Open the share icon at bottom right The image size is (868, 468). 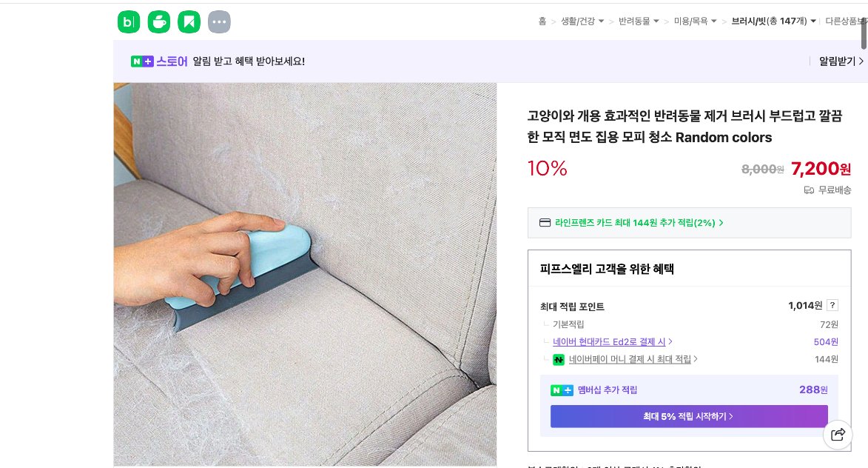click(x=838, y=435)
